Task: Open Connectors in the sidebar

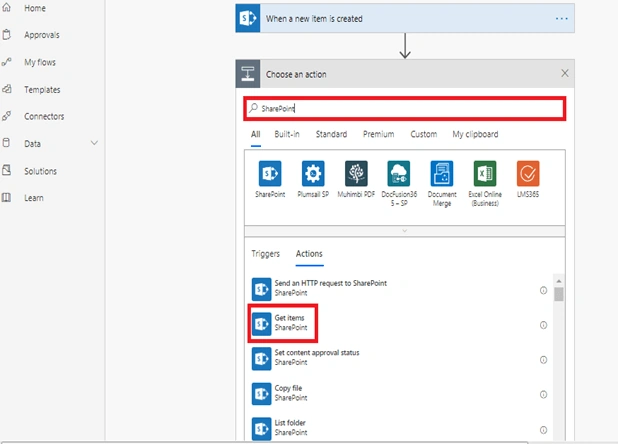Action: tap(44, 117)
